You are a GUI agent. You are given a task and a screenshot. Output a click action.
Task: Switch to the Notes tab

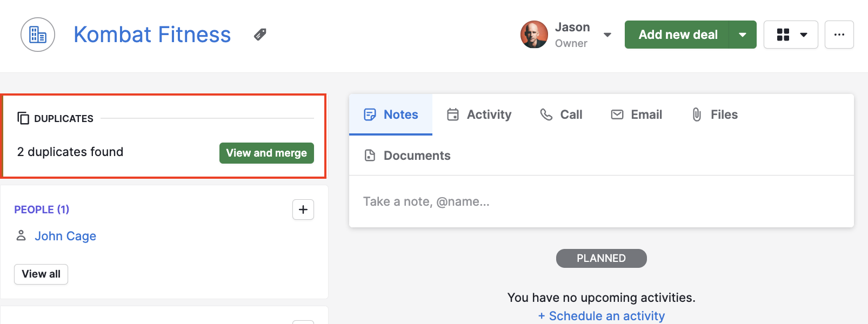pos(391,114)
